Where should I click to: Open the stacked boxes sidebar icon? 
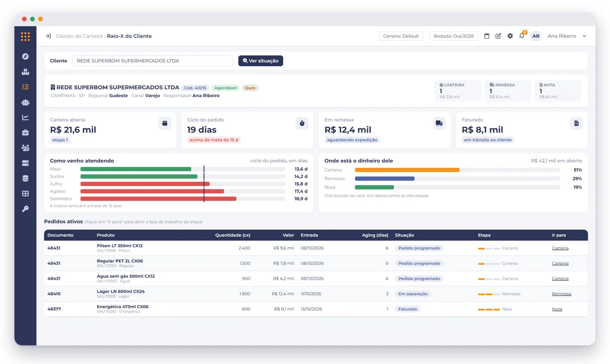tap(25, 72)
